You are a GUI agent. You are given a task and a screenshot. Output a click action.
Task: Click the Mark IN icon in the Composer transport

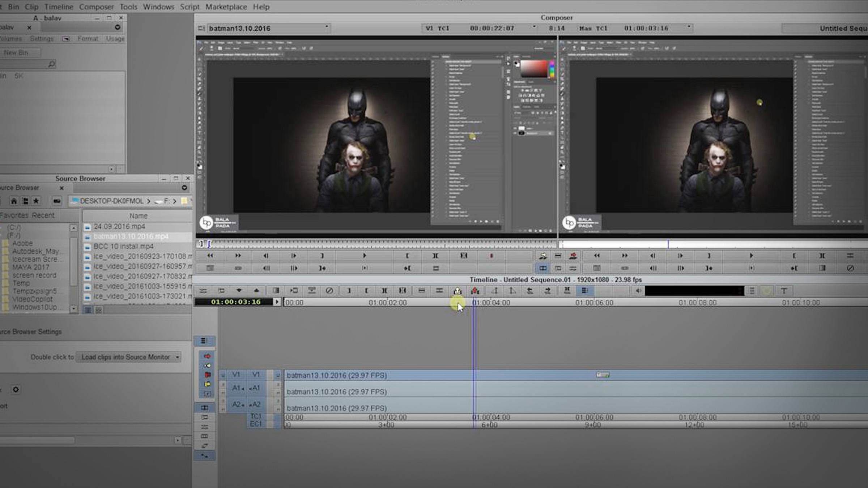pyautogui.click(x=407, y=256)
